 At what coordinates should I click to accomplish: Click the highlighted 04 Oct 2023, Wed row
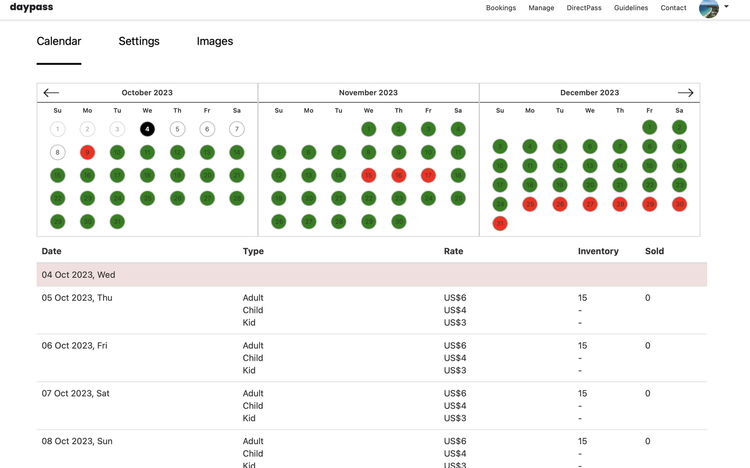(x=372, y=275)
